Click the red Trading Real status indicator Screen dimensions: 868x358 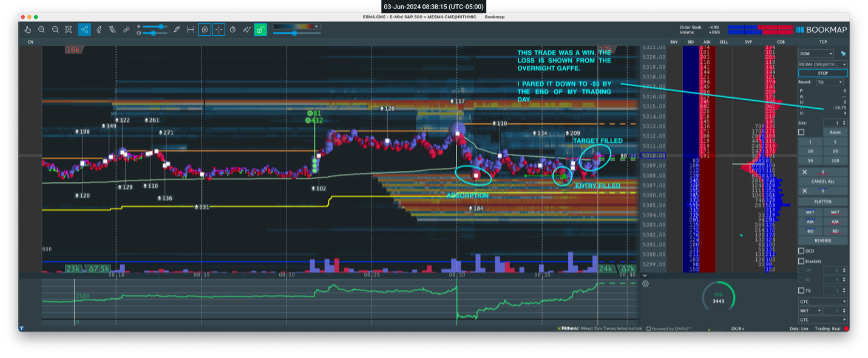(x=846, y=328)
